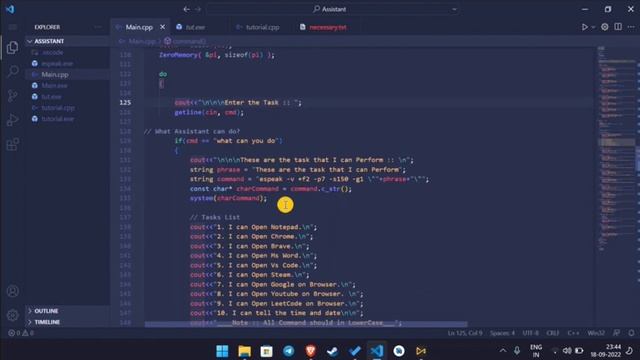Open Explorer panel More Actions ellipsis
Image resolution: width=640 pixels, height=360 pixels.
98,27
